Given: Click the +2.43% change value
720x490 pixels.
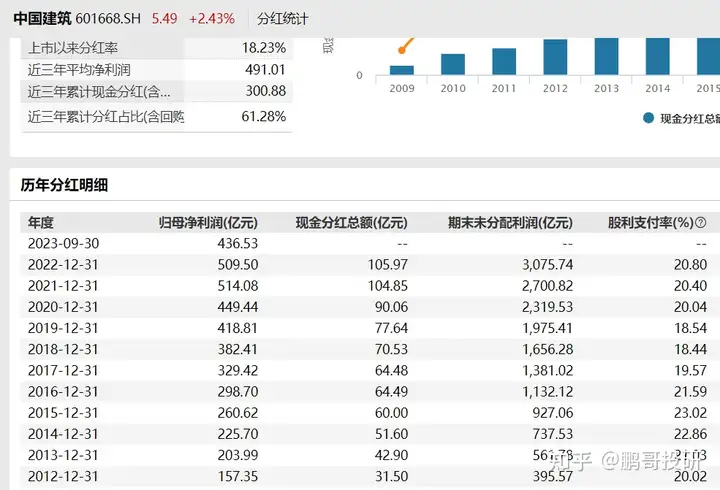Looking at the screenshot, I should click(212, 18).
